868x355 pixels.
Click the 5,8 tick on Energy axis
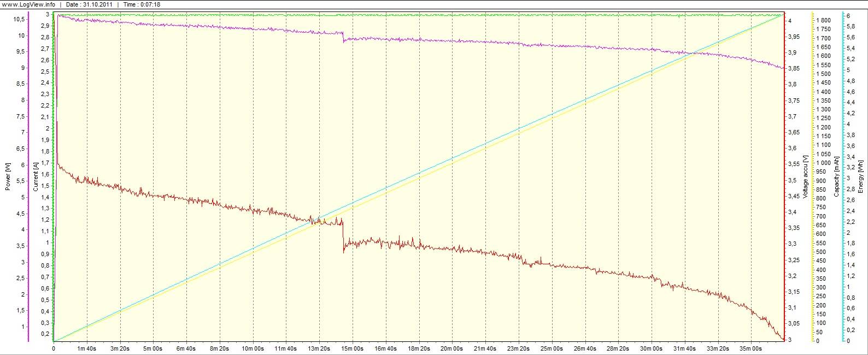[x=851, y=27]
